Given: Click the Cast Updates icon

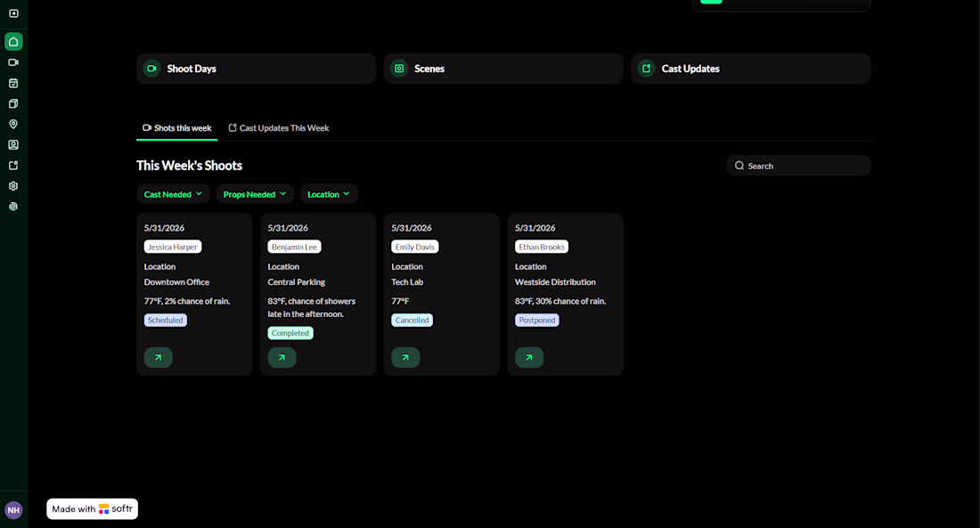Looking at the screenshot, I should (x=647, y=69).
